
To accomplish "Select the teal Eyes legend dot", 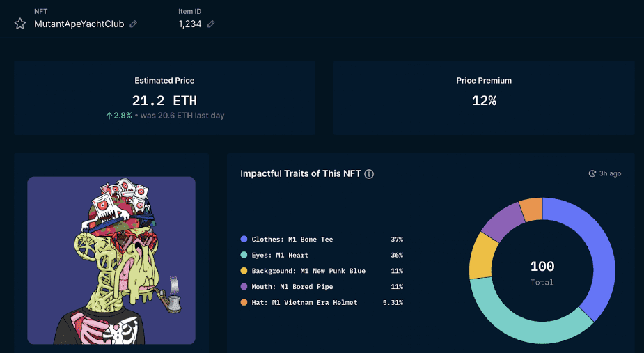I will (x=244, y=256).
